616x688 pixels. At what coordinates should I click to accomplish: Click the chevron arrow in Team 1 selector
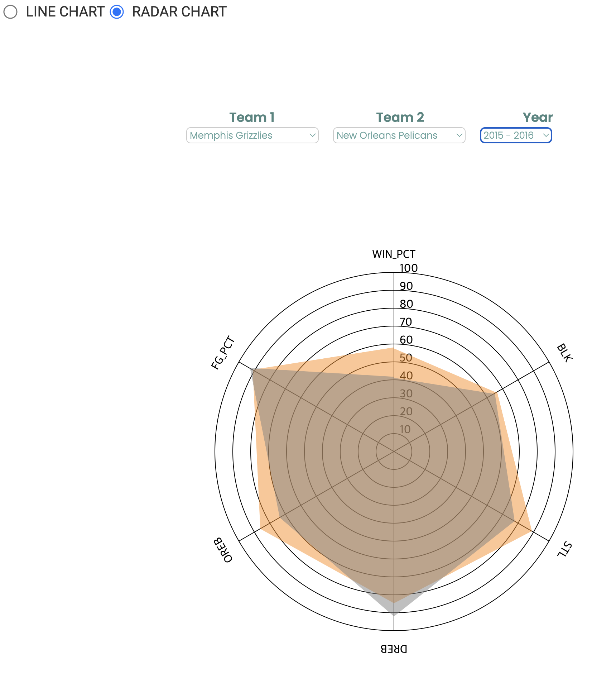tap(312, 135)
